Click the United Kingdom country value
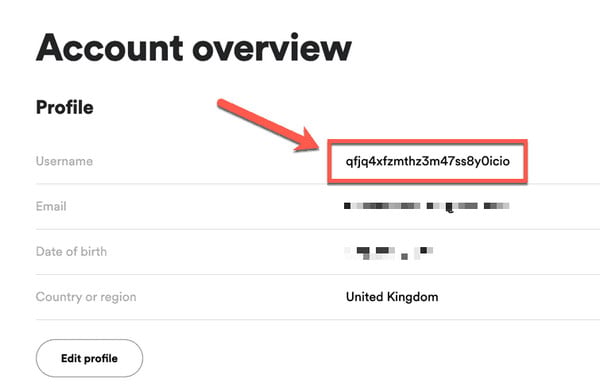Viewport: 600px width, 387px height. 392,297
